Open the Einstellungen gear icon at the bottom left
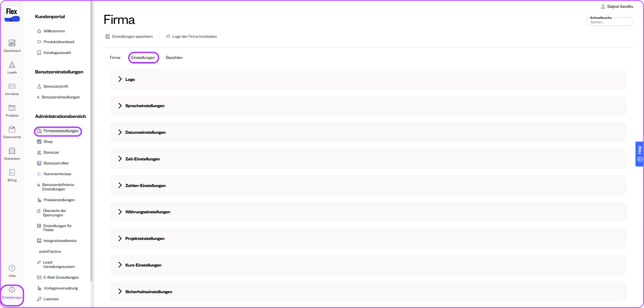 click(12, 290)
